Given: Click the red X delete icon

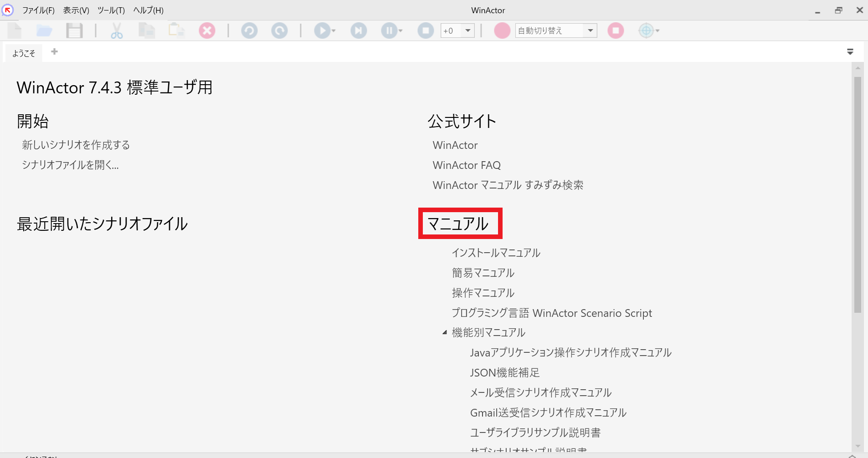Looking at the screenshot, I should (x=207, y=31).
